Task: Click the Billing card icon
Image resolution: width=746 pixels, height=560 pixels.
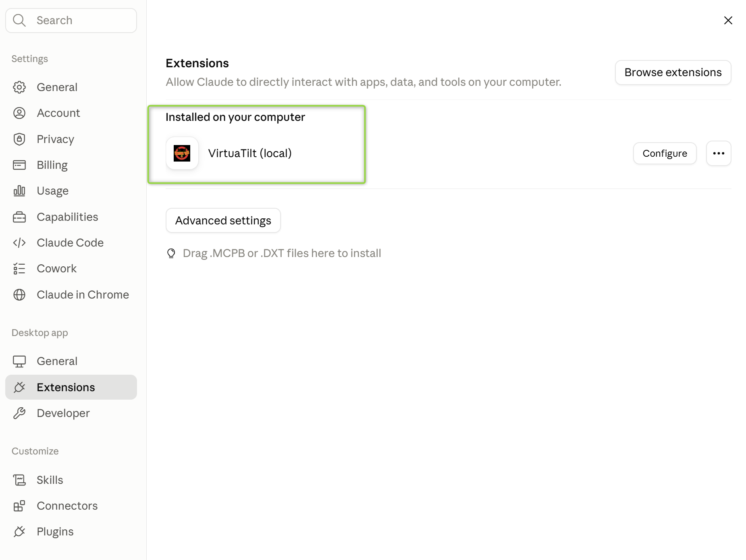Action: [19, 165]
